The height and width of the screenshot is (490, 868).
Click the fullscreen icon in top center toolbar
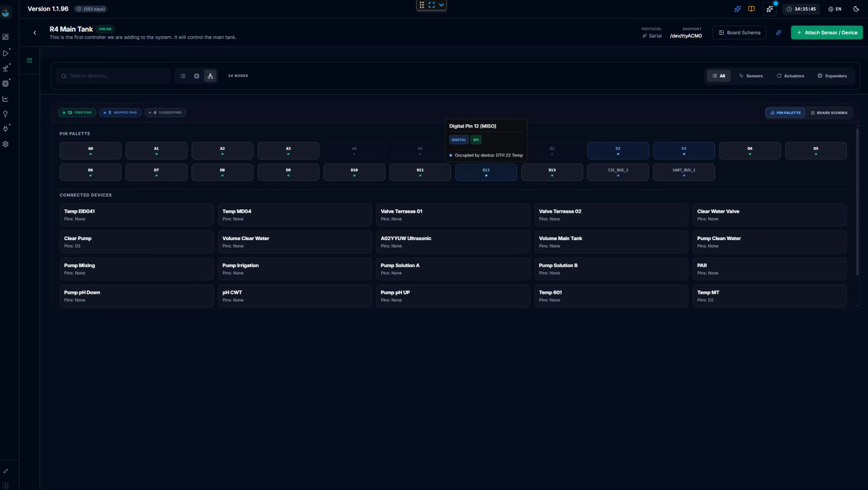432,5
